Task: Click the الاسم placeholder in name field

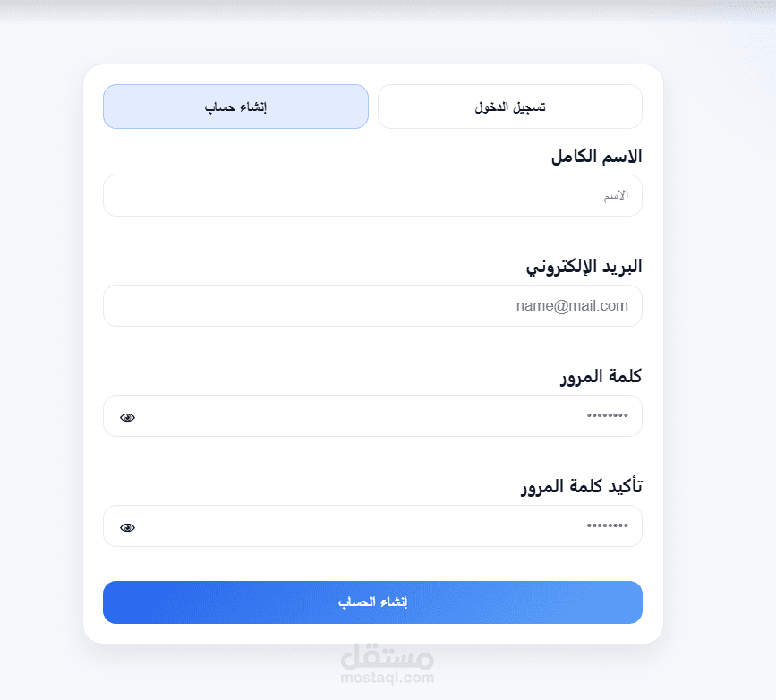Action: pyautogui.click(x=616, y=195)
